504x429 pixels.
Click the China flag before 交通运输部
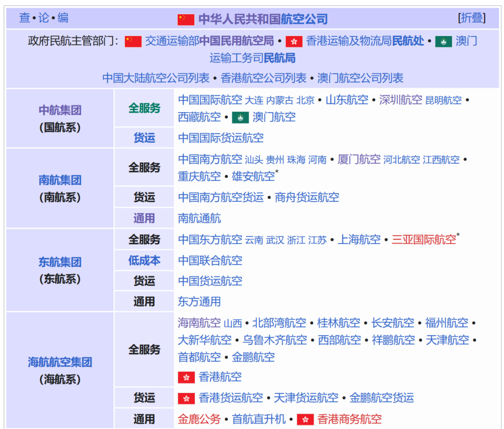[133, 41]
